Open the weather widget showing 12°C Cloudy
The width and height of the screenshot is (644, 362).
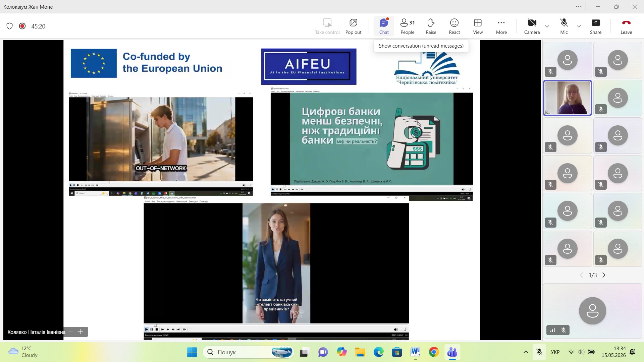pos(23,352)
